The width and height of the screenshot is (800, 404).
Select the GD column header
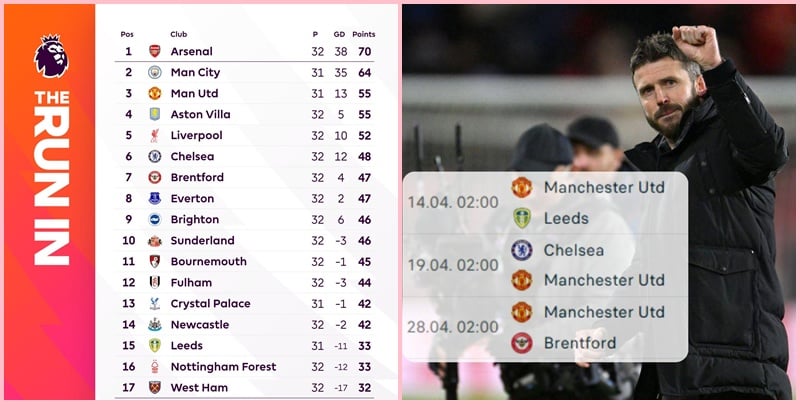pyautogui.click(x=338, y=34)
